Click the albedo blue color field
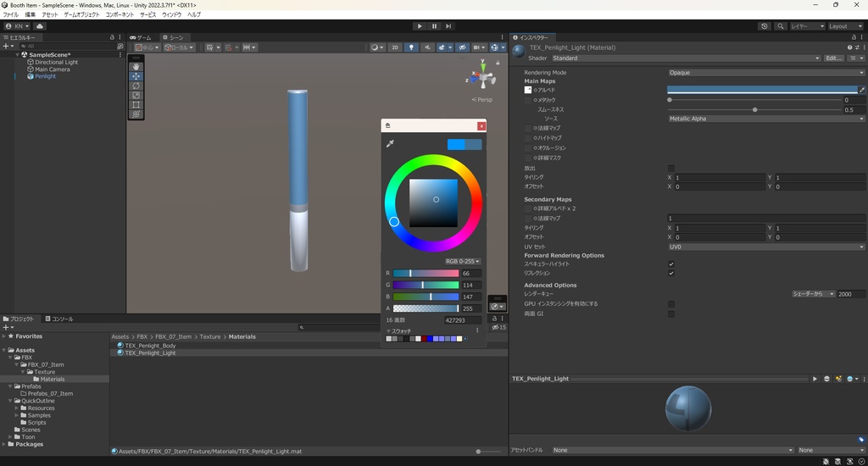 [x=762, y=90]
